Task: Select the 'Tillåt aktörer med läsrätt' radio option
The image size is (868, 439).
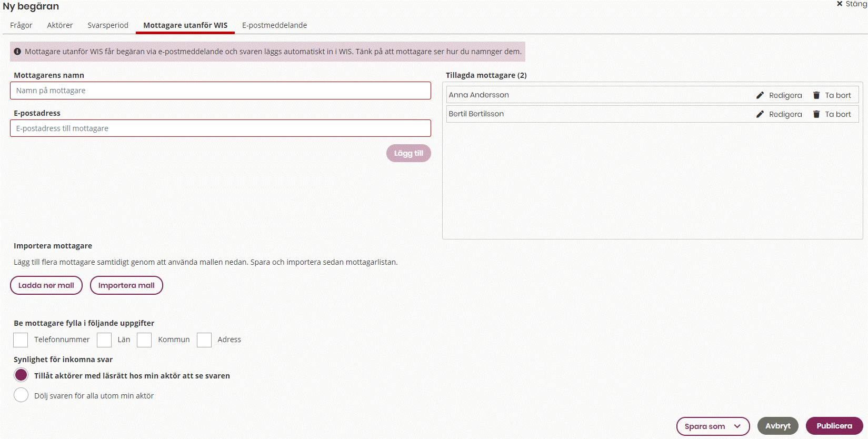Action: pyautogui.click(x=21, y=375)
